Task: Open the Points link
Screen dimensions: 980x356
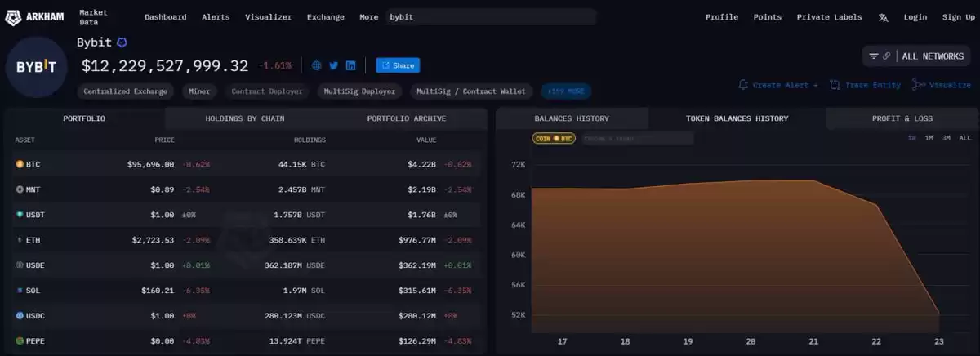Action: (x=768, y=17)
